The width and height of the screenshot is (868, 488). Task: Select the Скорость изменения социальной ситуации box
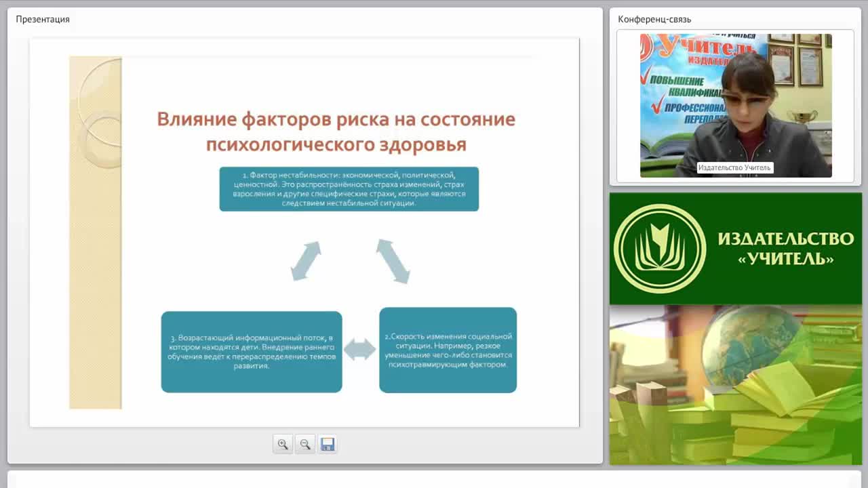(448, 350)
